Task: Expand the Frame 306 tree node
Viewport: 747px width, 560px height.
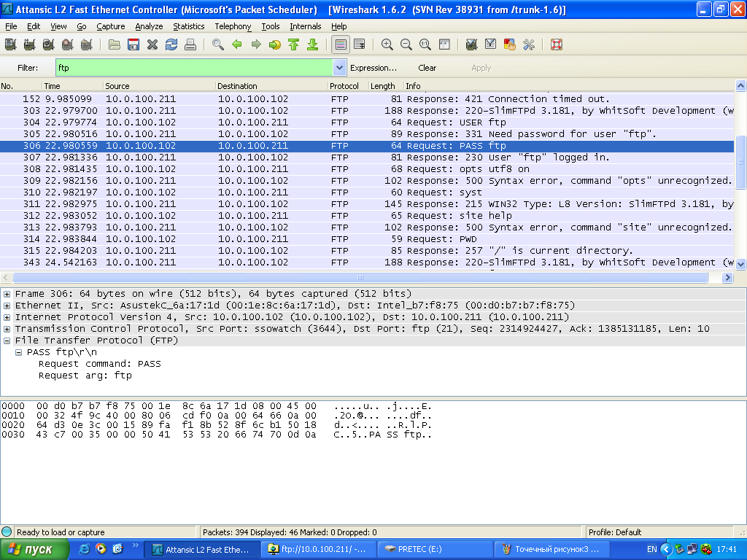Action: coord(7,295)
